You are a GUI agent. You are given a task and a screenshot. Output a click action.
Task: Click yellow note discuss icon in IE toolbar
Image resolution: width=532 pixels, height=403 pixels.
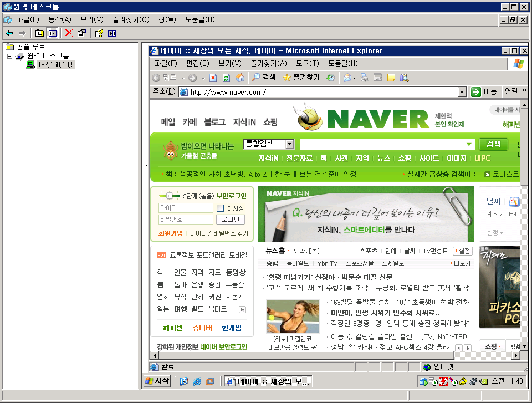pyautogui.click(x=391, y=78)
